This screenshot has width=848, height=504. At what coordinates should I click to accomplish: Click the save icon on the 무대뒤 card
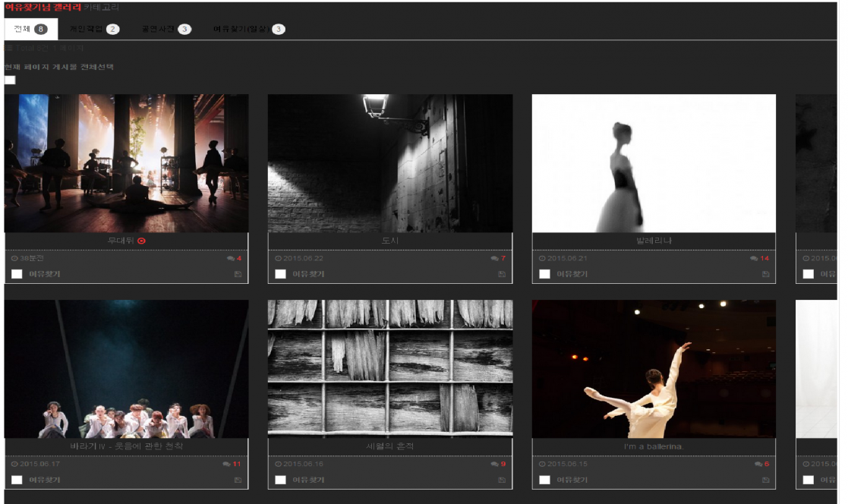click(x=238, y=274)
